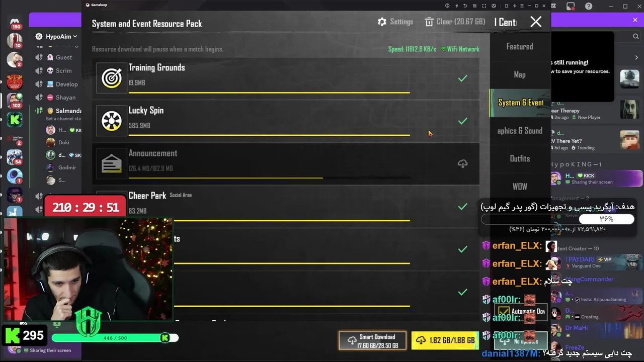Click the Lucky Spin progress bar
The image size is (644, 362).
coord(269,135)
